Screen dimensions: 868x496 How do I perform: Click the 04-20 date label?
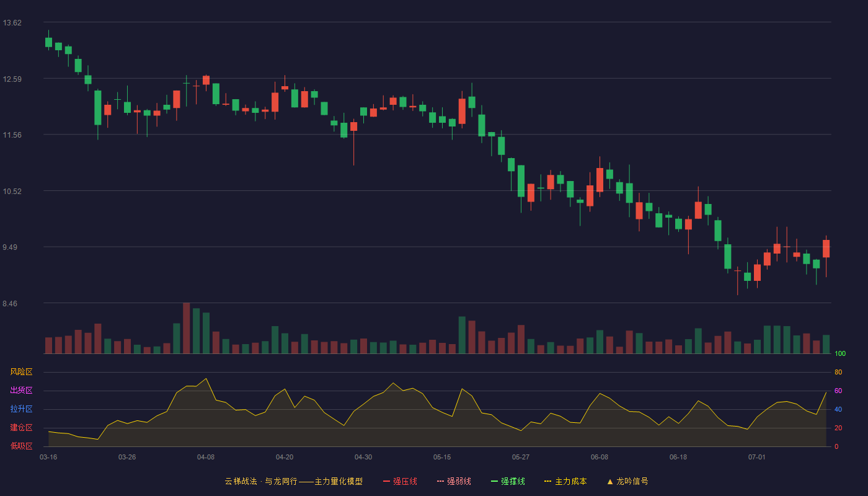tap(285, 457)
